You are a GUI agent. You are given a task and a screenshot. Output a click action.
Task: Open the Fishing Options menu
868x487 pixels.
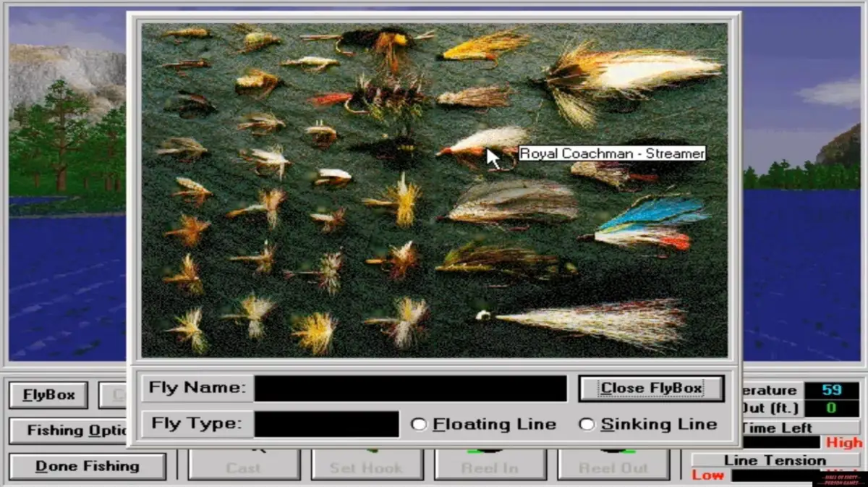pos(69,431)
